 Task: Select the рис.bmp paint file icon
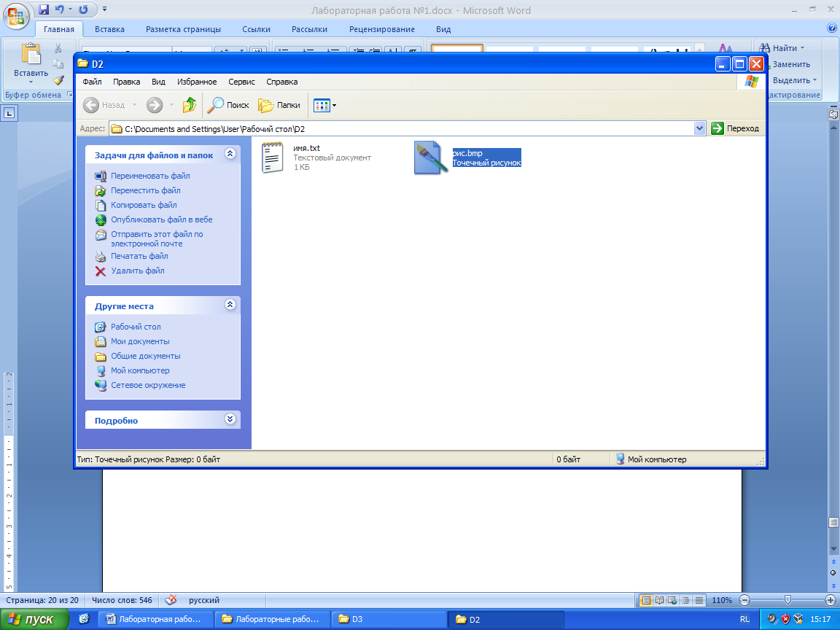(431, 157)
